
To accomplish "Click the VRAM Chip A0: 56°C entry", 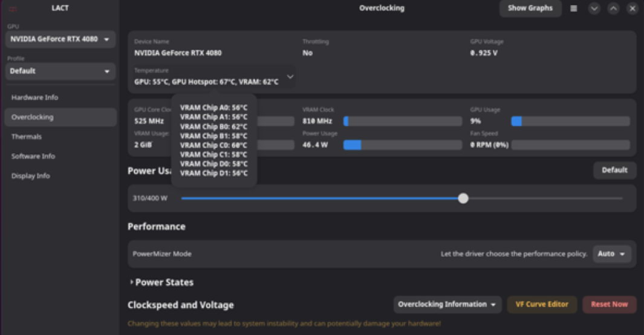I will [213, 108].
